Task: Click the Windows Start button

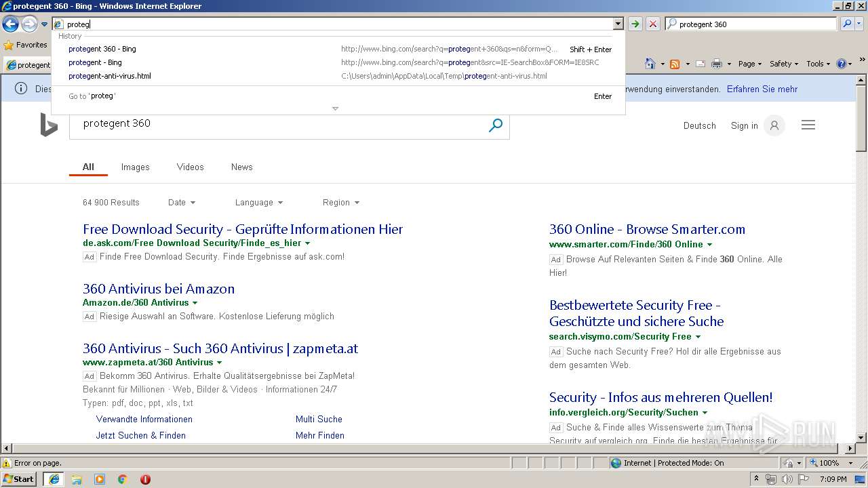Action: tap(19, 479)
